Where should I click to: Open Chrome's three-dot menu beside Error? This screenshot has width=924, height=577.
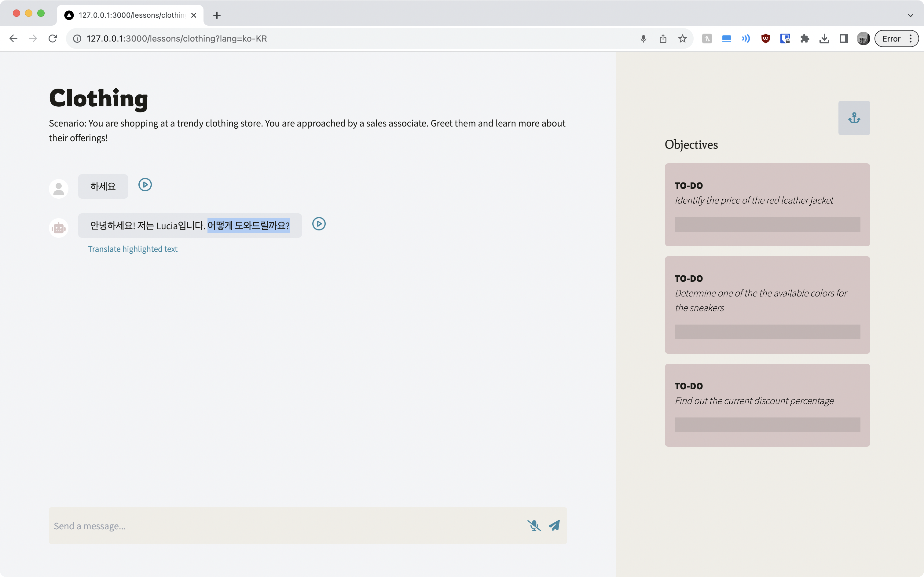910,39
